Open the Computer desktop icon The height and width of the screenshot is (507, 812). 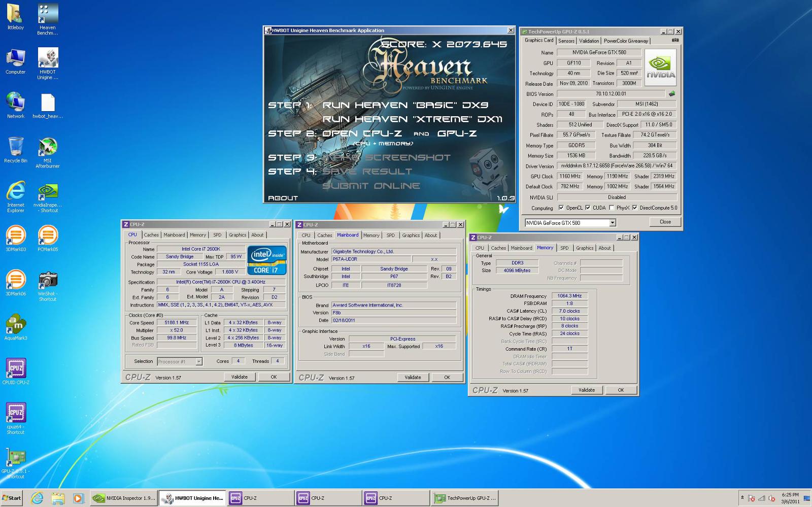coord(15,61)
